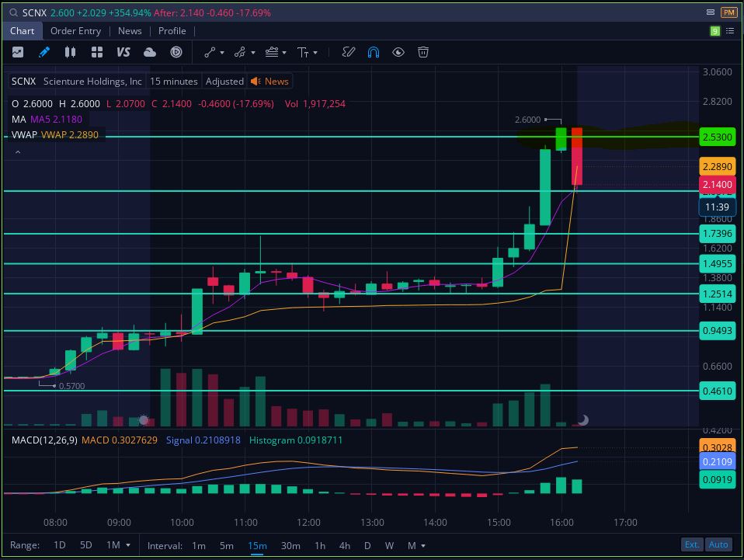Image resolution: width=744 pixels, height=560 pixels.
Task: Click the MA5 2.1180 indicator label
Action: pos(56,119)
